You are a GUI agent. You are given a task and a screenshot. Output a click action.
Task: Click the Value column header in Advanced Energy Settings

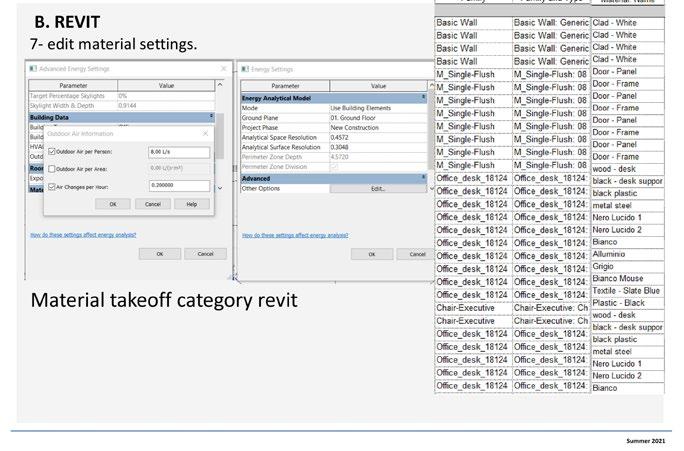tap(166, 85)
